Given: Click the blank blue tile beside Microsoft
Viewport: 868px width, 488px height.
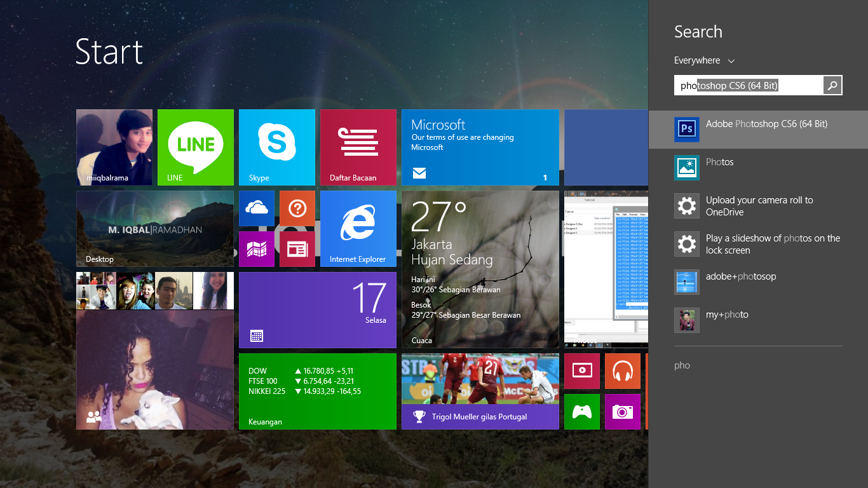Looking at the screenshot, I should point(606,147).
